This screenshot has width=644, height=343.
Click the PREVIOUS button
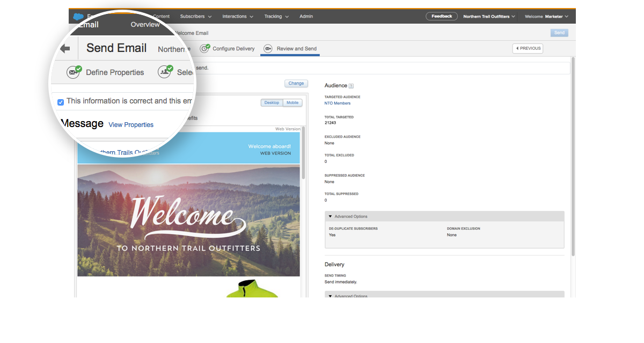tap(528, 49)
